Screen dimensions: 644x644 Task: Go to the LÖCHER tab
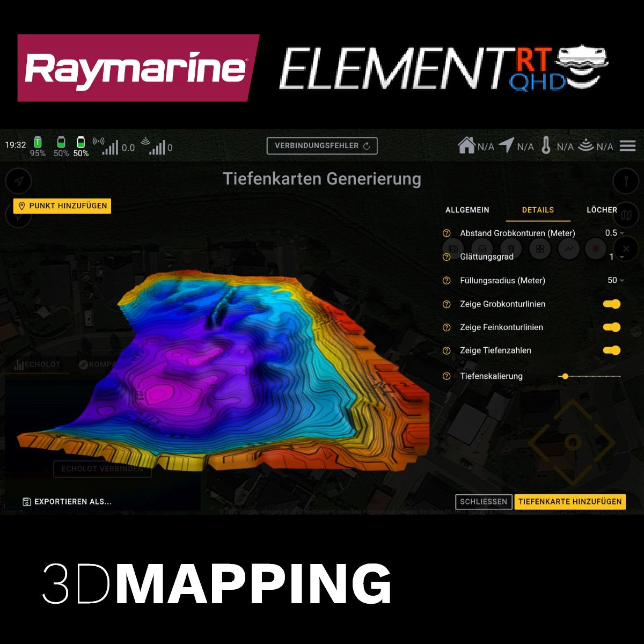pyautogui.click(x=602, y=210)
